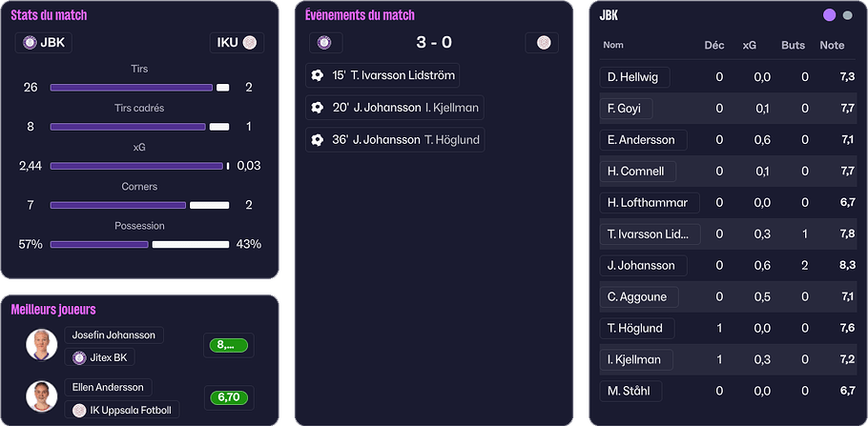Select T. Ivarsson Lidström in the events list
Viewport: 868px width, 426px height.
403,75
